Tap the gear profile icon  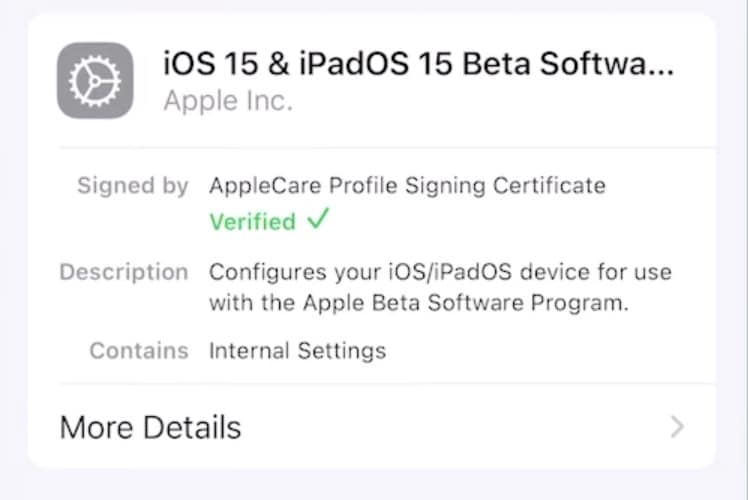[x=95, y=80]
